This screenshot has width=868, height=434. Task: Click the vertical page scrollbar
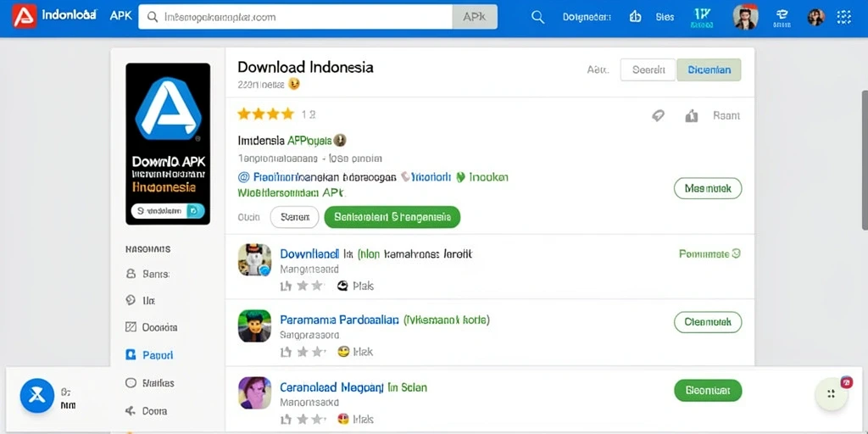coord(865,159)
